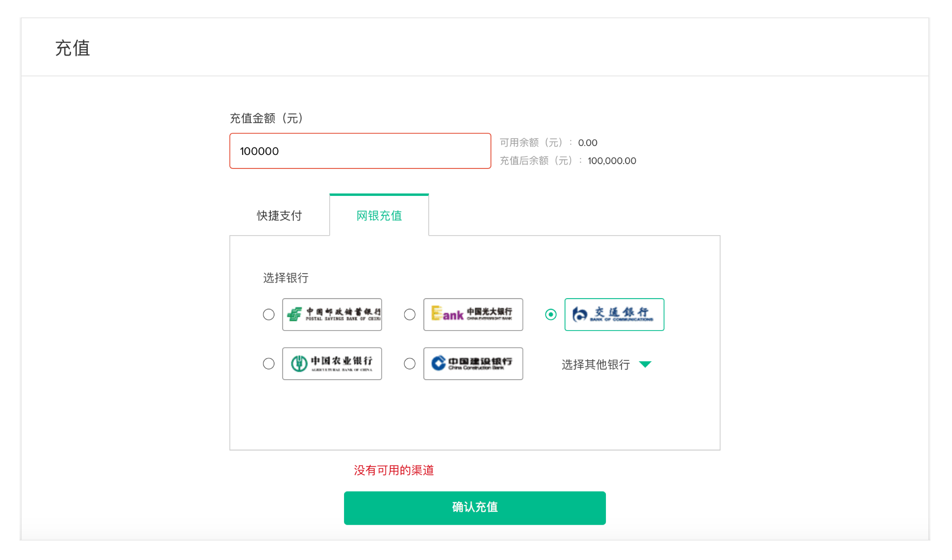Choose China Construction Bank radio option
The image size is (952, 560).
coord(410,364)
